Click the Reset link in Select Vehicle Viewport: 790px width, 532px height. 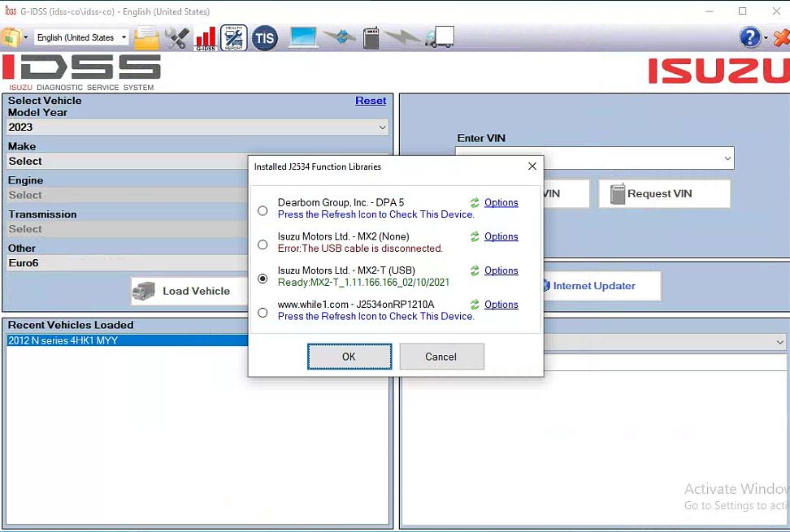[371, 101]
